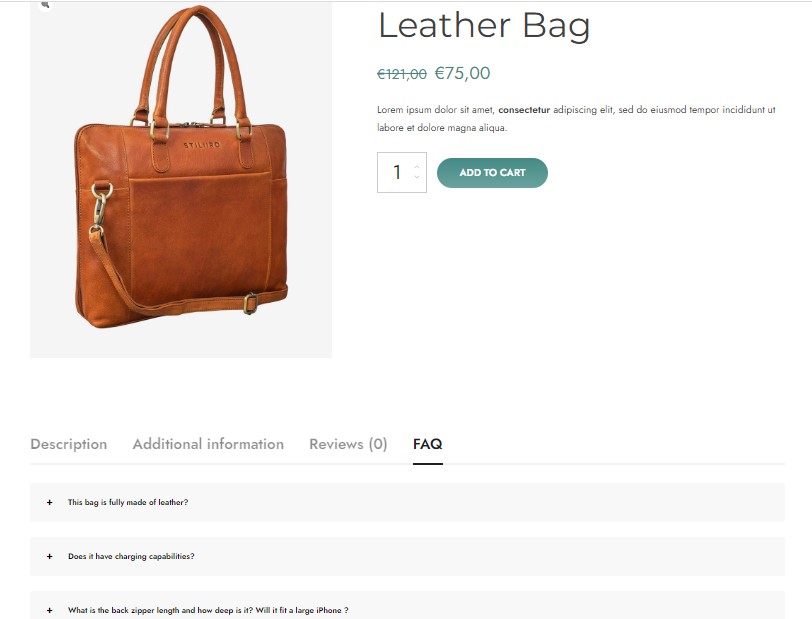
Task: Select the FAQ tab
Action: (x=428, y=444)
